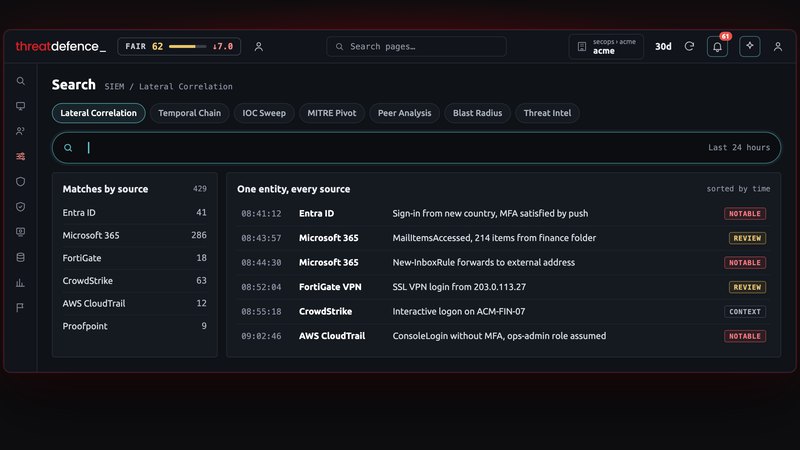This screenshot has height=450, width=800.
Task: Focus the Search pages field
Action: tap(416, 46)
